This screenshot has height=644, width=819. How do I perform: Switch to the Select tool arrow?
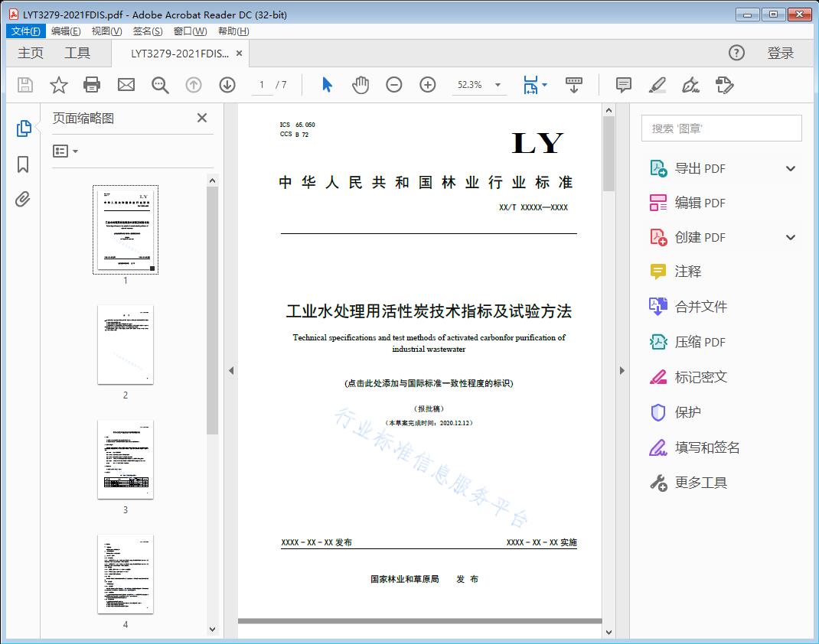click(x=325, y=85)
